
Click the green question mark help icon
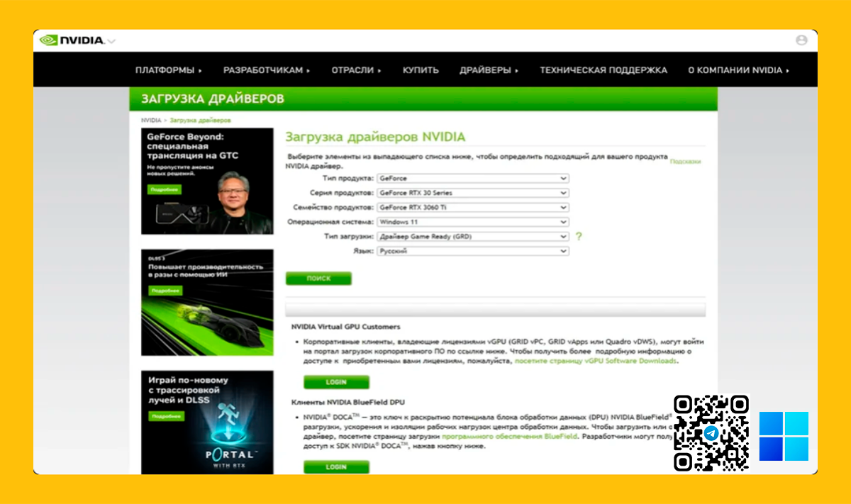pos(579,236)
